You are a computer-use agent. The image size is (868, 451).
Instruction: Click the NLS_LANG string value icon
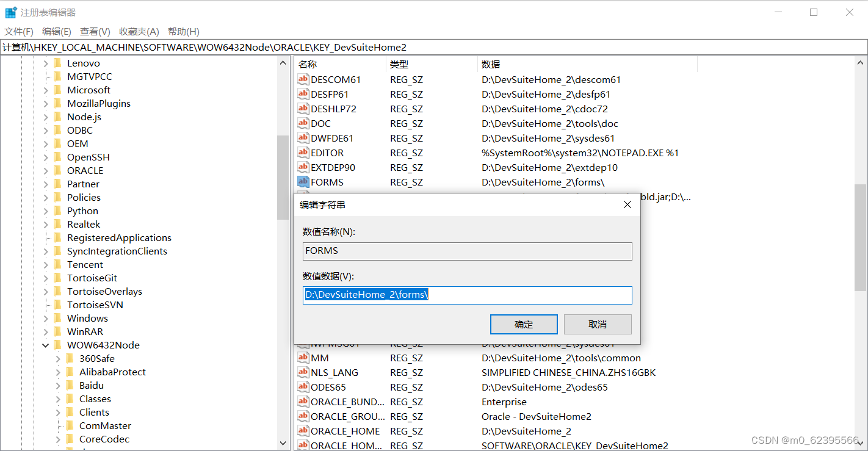coord(303,372)
